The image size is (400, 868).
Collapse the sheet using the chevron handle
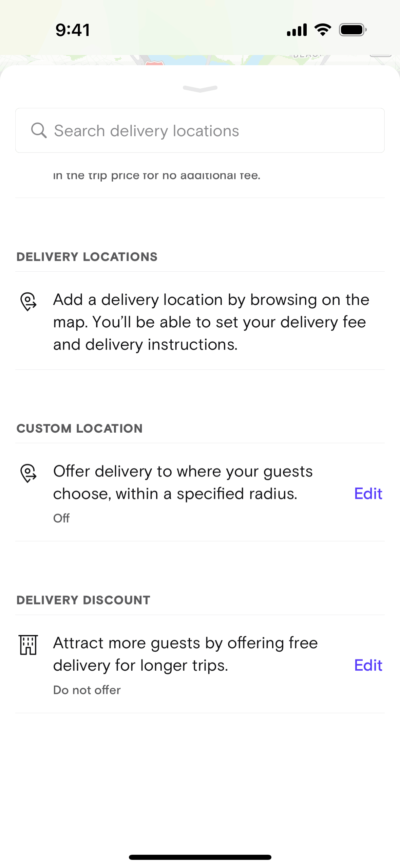pos(200,89)
